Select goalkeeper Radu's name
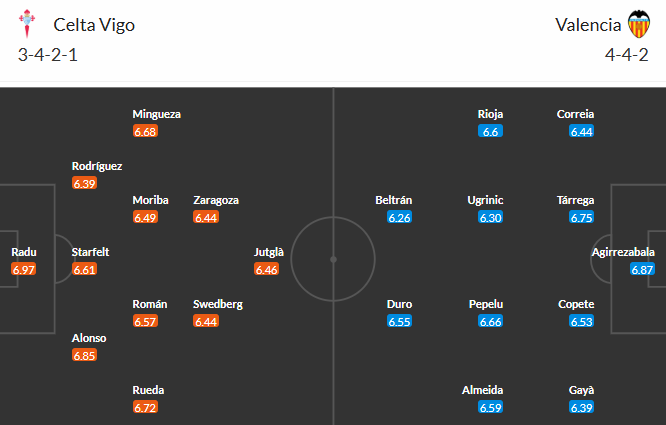Image resolution: width=666 pixels, height=425 pixels. tap(23, 253)
